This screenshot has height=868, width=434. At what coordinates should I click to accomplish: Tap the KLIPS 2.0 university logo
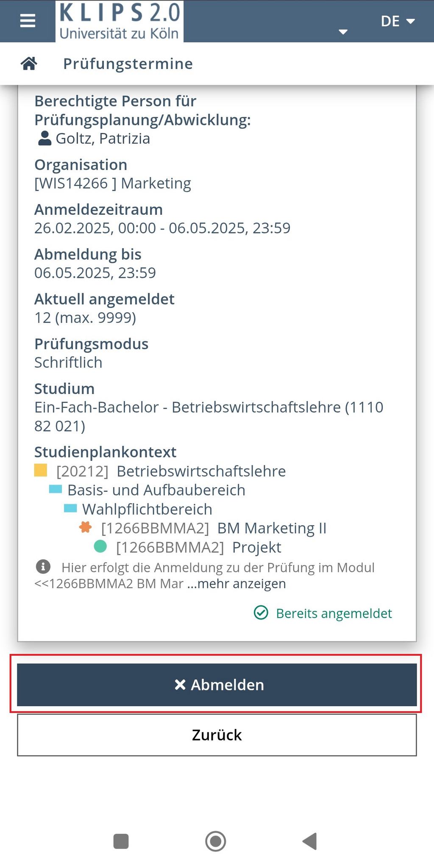pyautogui.click(x=120, y=21)
